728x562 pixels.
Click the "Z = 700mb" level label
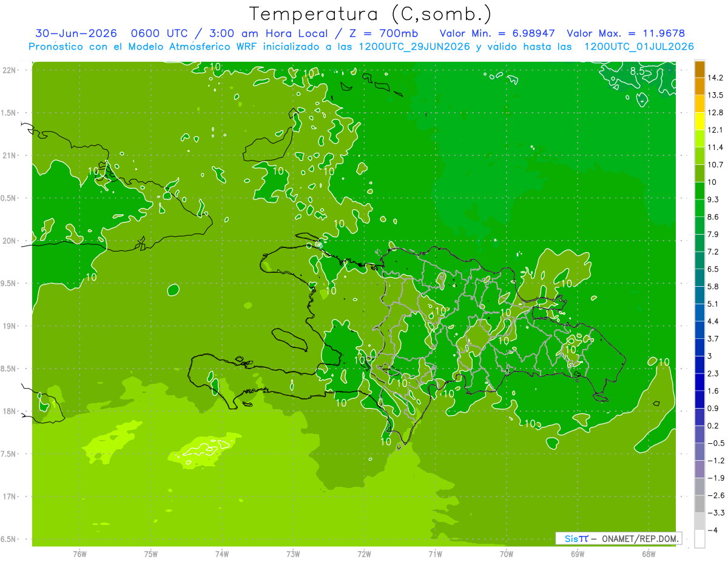pyautogui.click(x=382, y=33)
